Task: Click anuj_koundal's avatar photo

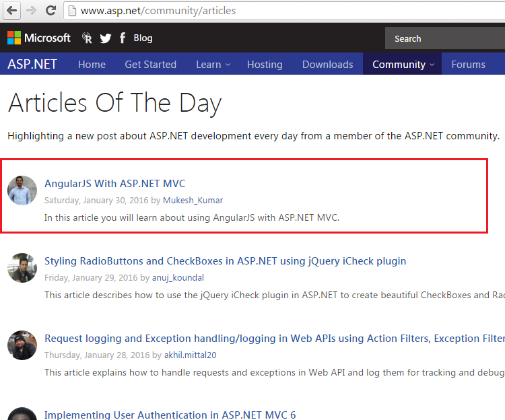Action: pos(22,268)
